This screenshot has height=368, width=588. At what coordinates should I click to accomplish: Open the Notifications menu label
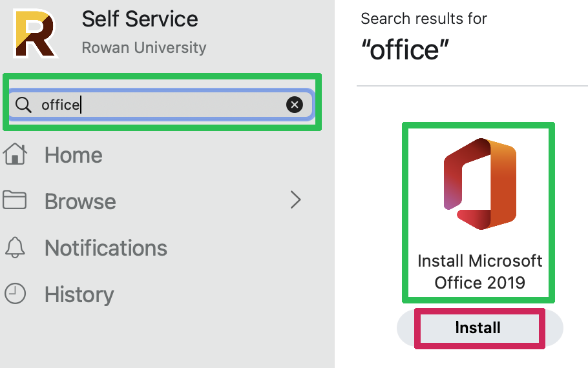[105, 248]
